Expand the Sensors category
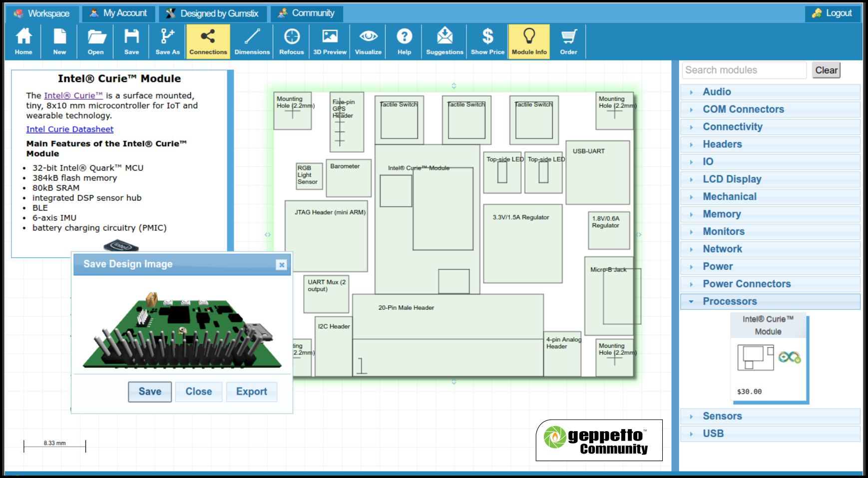 770,416
